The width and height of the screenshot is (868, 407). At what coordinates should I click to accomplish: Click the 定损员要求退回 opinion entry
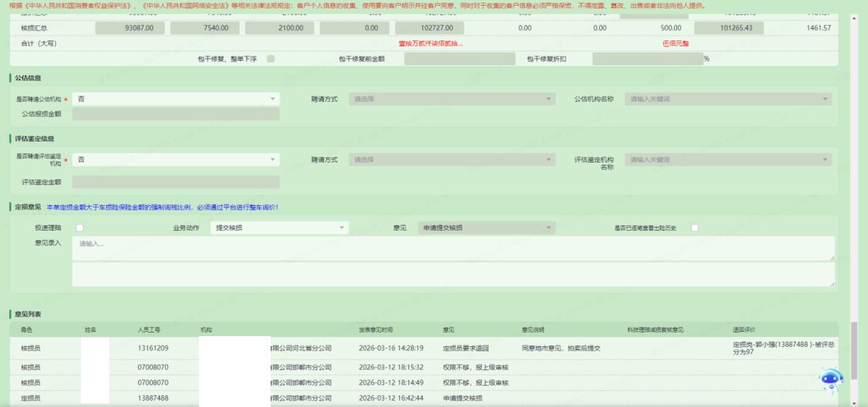467,348
